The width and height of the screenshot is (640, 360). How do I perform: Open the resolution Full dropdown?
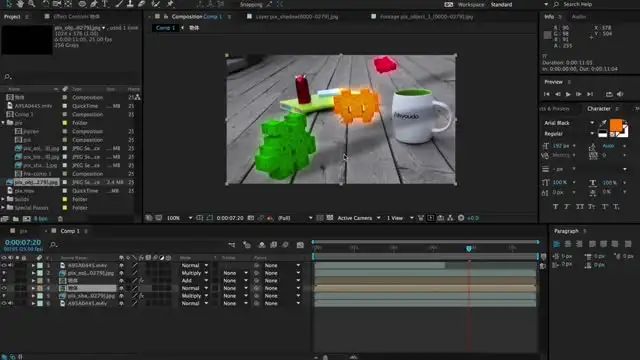point(295,218)
